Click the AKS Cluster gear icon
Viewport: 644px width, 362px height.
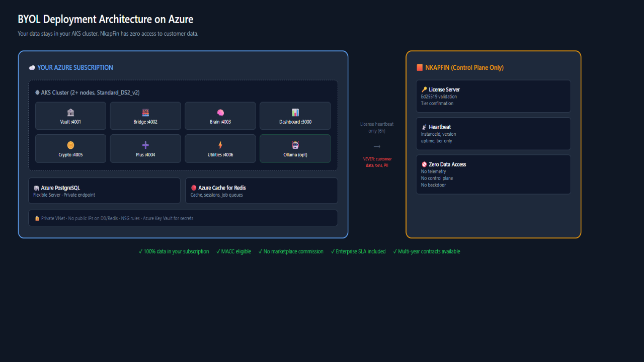pyautogui.click(x=37, y=93)
